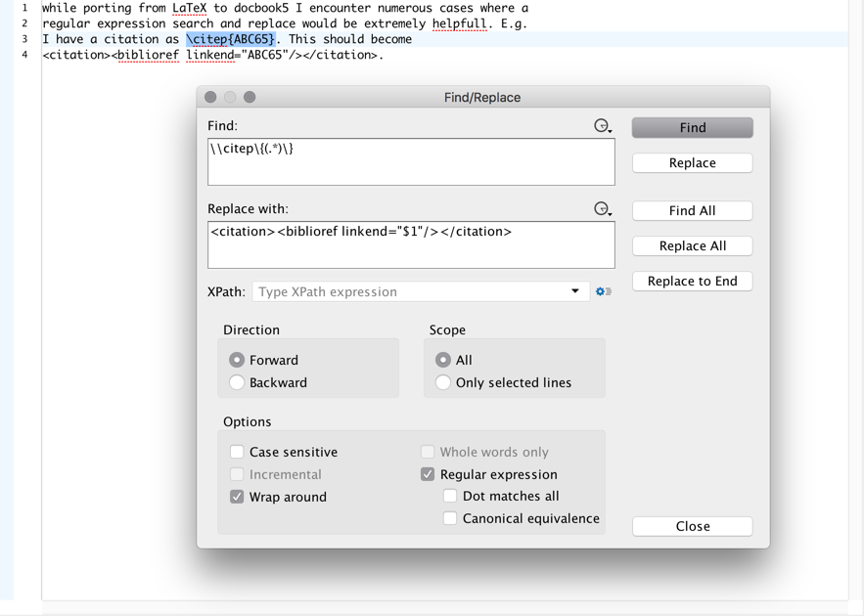864x616 pixels.
Task: Click inside the Find text field
Action: (411, 162)
